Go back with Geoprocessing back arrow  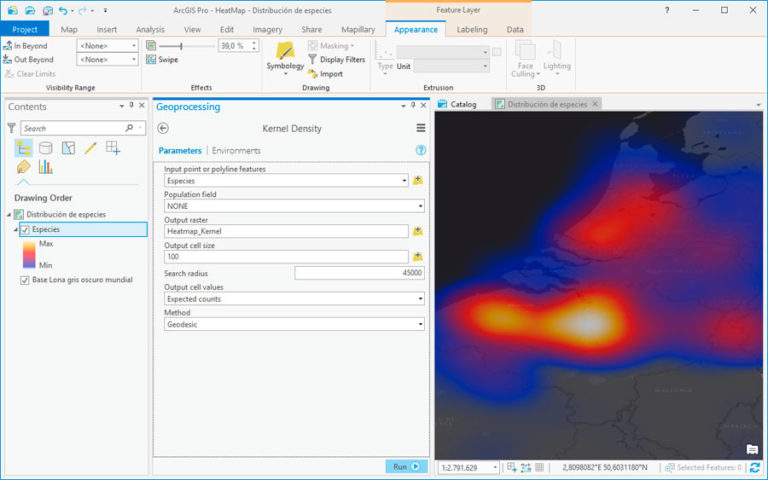[163, 128]
